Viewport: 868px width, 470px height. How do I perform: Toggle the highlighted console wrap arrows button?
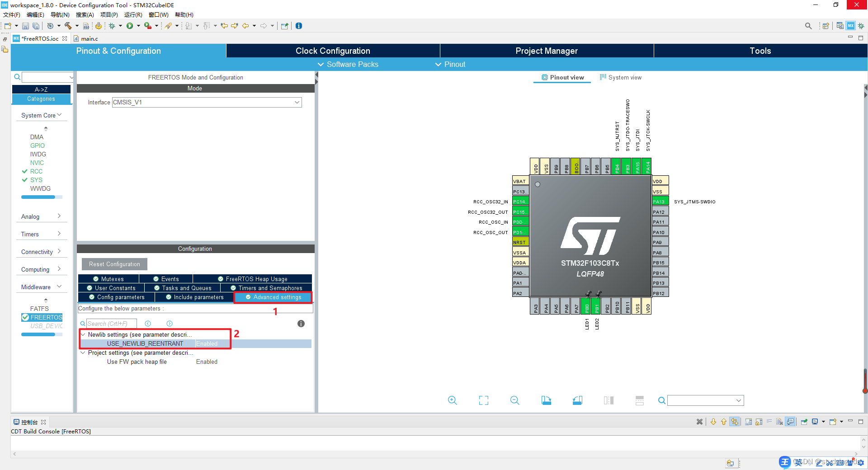[x=735, y=422]
